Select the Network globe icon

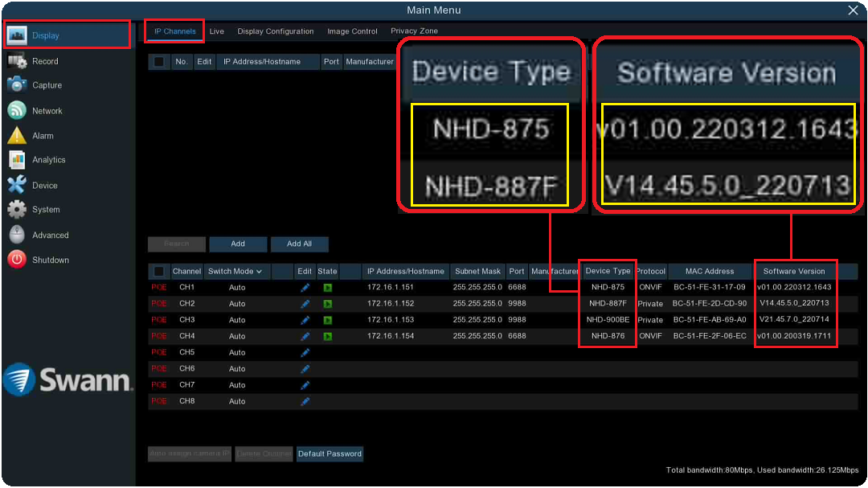pyautogui.click(x=17, y=111)
